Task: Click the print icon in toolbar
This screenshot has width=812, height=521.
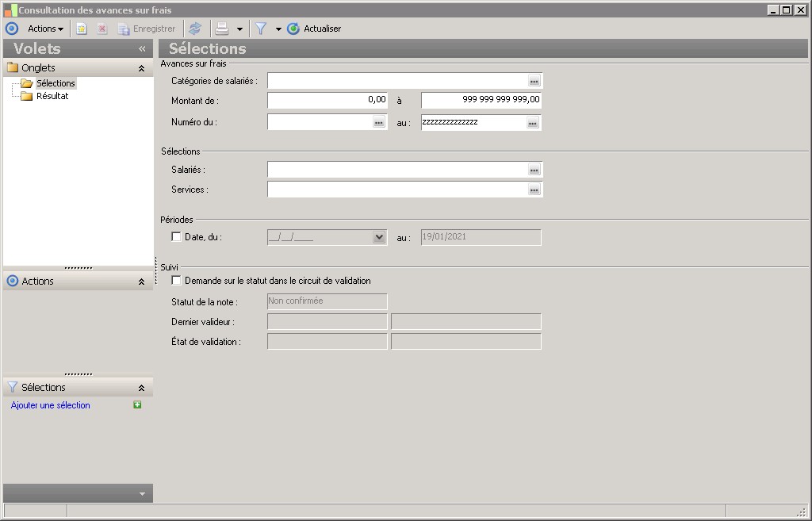Action: (223, 29)
